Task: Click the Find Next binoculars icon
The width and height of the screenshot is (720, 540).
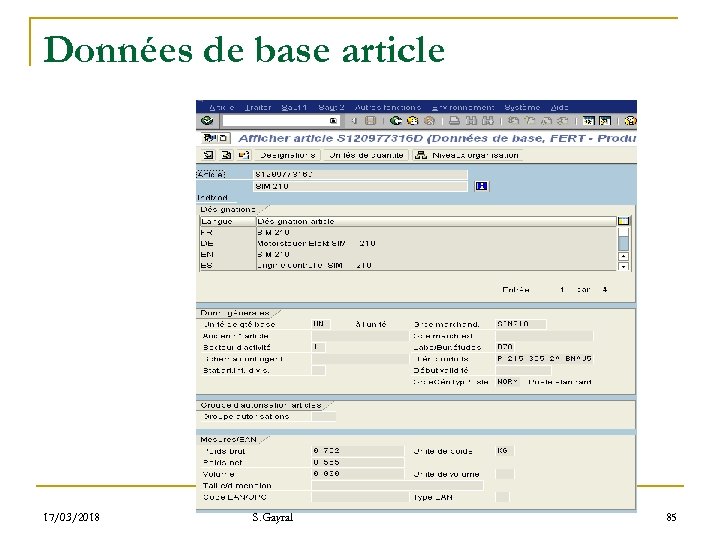Action: point(488,121)
